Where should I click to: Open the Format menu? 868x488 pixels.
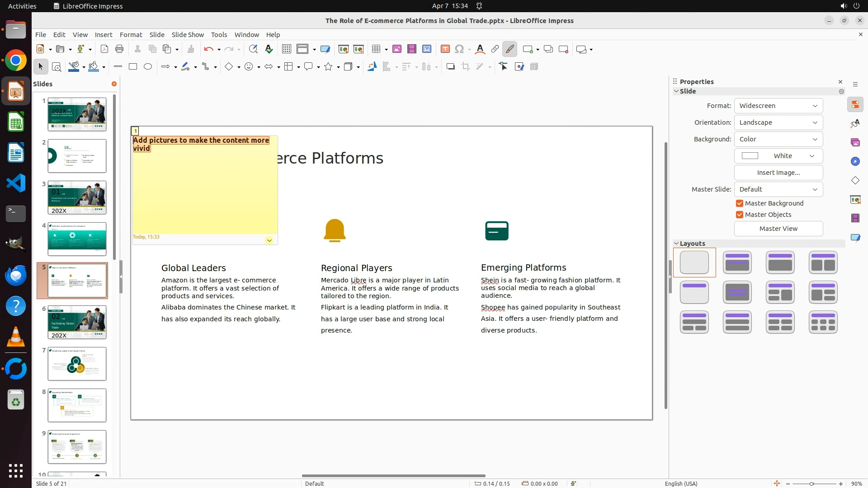coord(131,35)
